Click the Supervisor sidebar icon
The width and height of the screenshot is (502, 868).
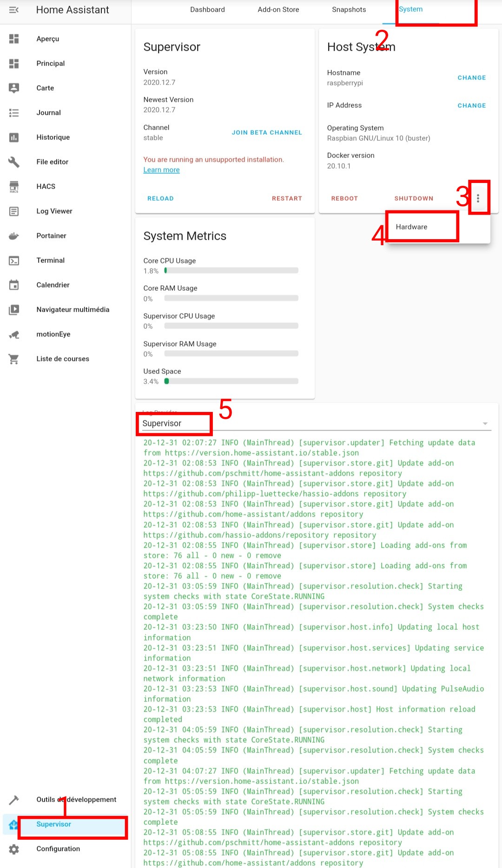(13, 824)
